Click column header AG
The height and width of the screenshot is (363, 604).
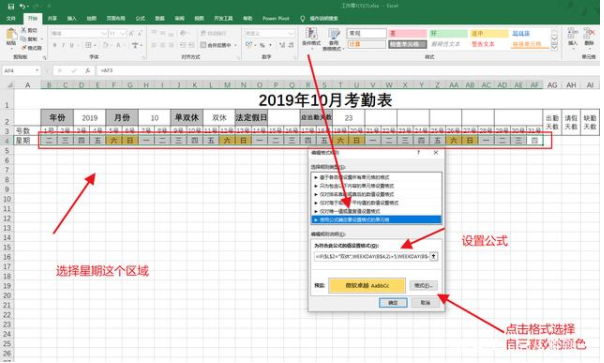[x=552, y=85]
